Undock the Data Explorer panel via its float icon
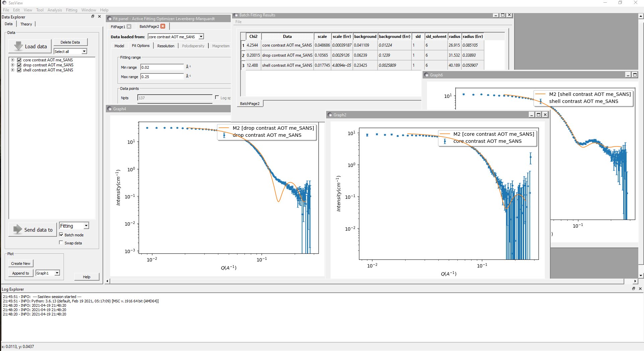Screen dimensions: 644x351 (x=93, y=16)
